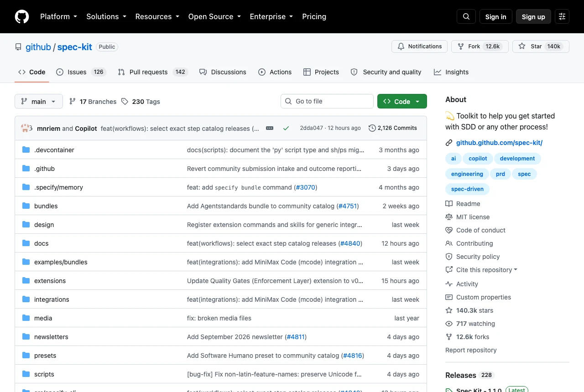The height and width of the screenshot is (392, 584).
Task: Click the folder icon of .devcontainer row
Action: [x=26, y=150]
